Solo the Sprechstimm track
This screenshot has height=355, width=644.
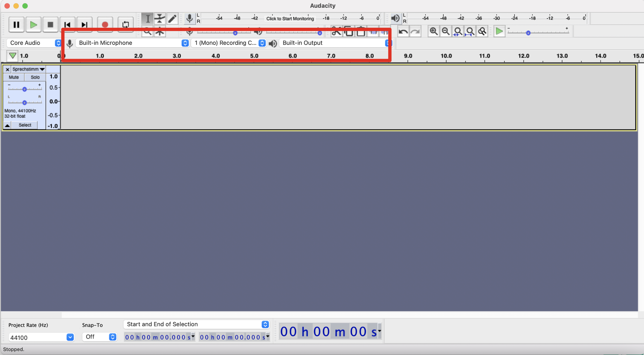click(35, 77)
